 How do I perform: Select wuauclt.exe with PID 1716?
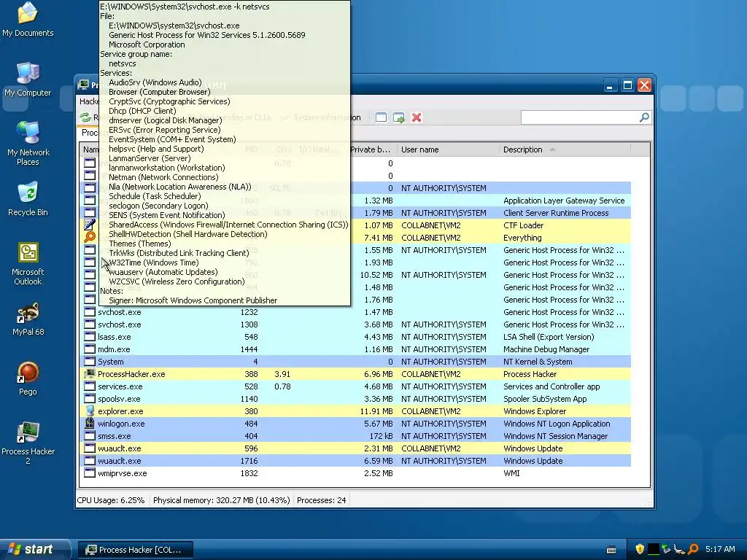pyautogui.click(x=119, y=461)
